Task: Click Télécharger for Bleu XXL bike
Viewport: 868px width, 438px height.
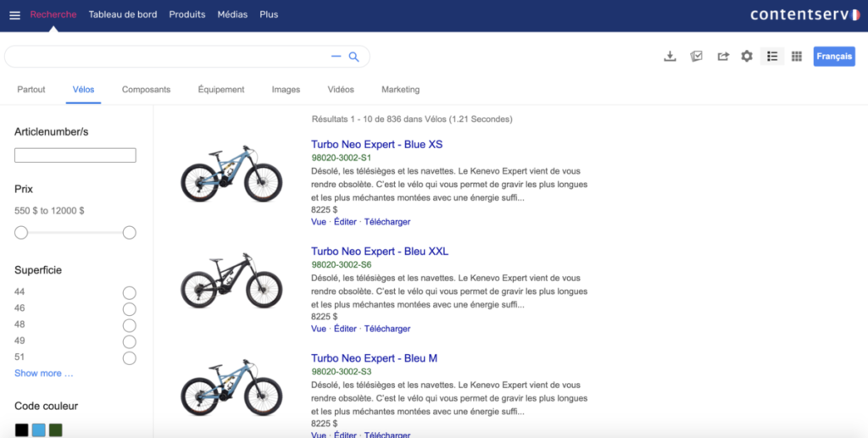Action: coord(387,329)
